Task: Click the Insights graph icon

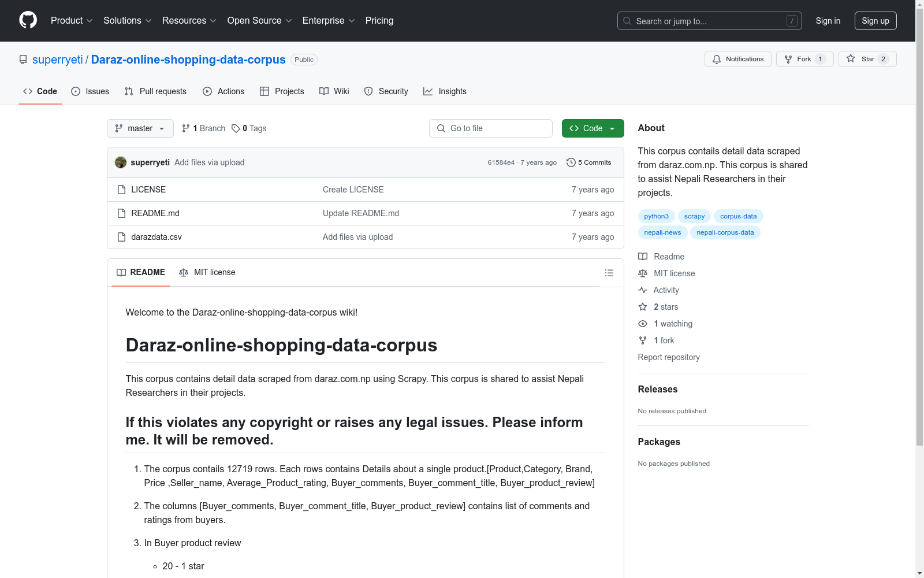Action: (428, 91)
